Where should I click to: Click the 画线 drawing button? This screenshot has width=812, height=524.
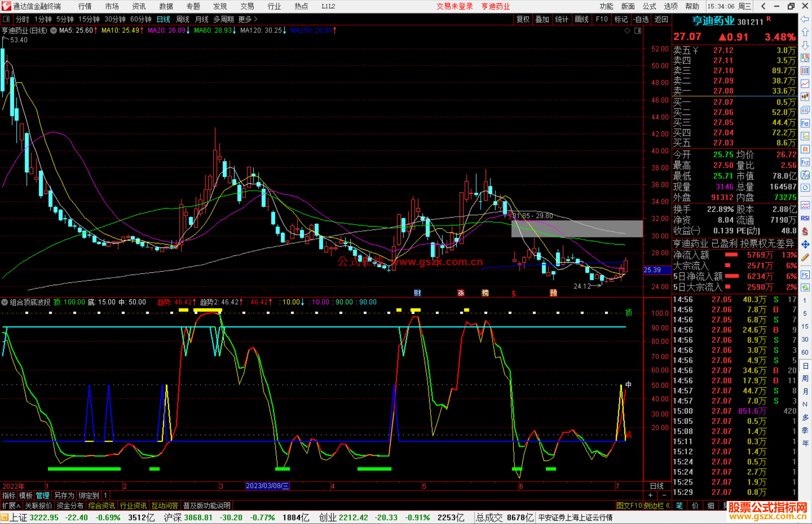point(581,19)
